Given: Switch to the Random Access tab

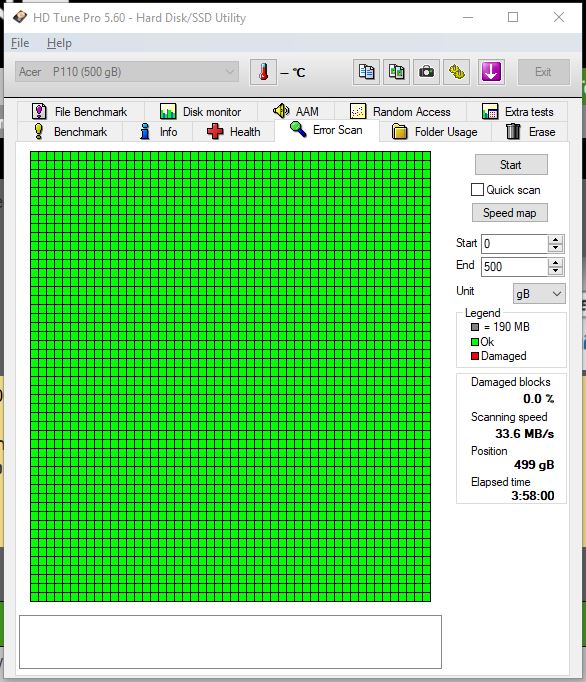Looking at the screenshot, I should pyautogui.click(x=400, y=111).
